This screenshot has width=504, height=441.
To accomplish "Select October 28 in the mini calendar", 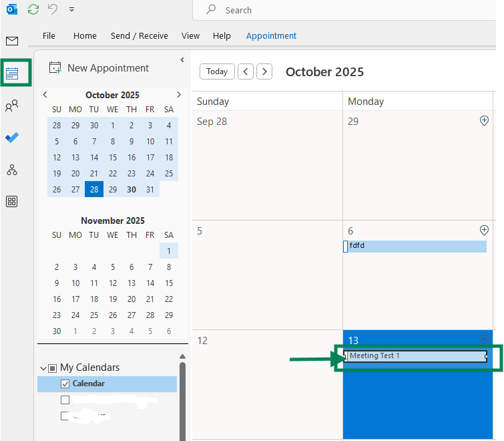I will (x=94, y=190).
